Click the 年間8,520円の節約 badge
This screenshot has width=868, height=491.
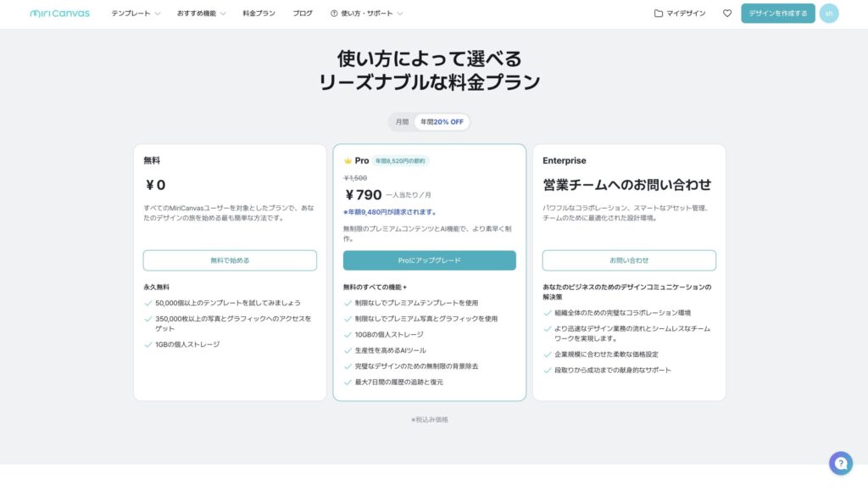click(x=400, y=161)
